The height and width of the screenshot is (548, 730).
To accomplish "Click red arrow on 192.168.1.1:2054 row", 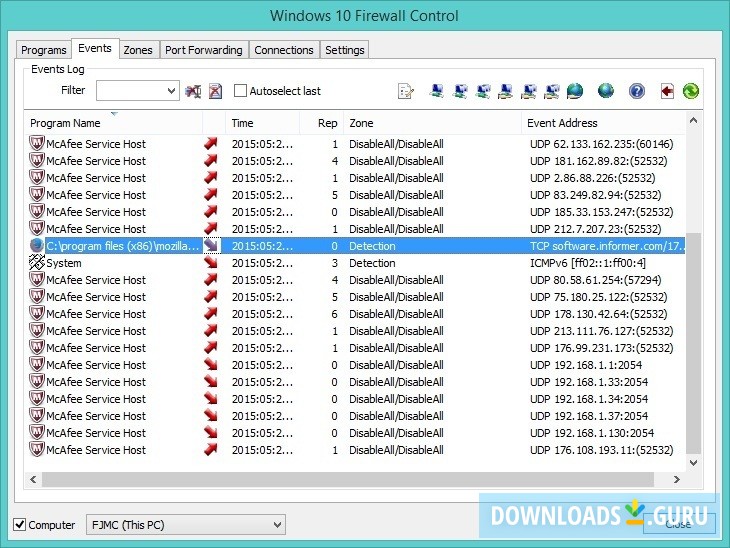I will 211,365.
